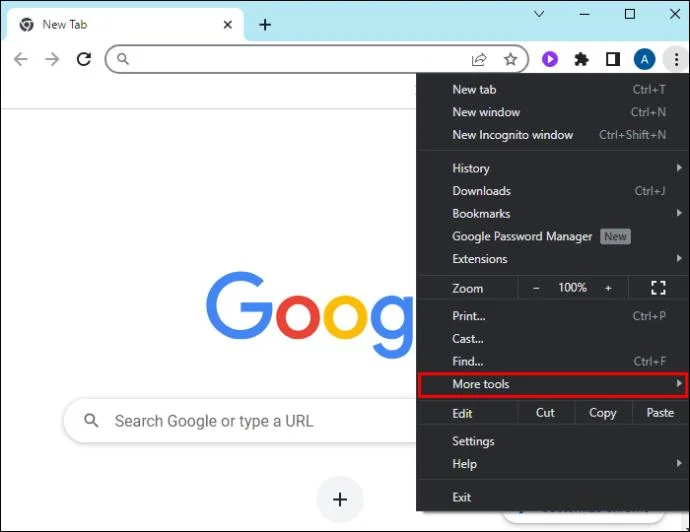
Task: Open the purple media extension icon
Action: click(550, 59)
